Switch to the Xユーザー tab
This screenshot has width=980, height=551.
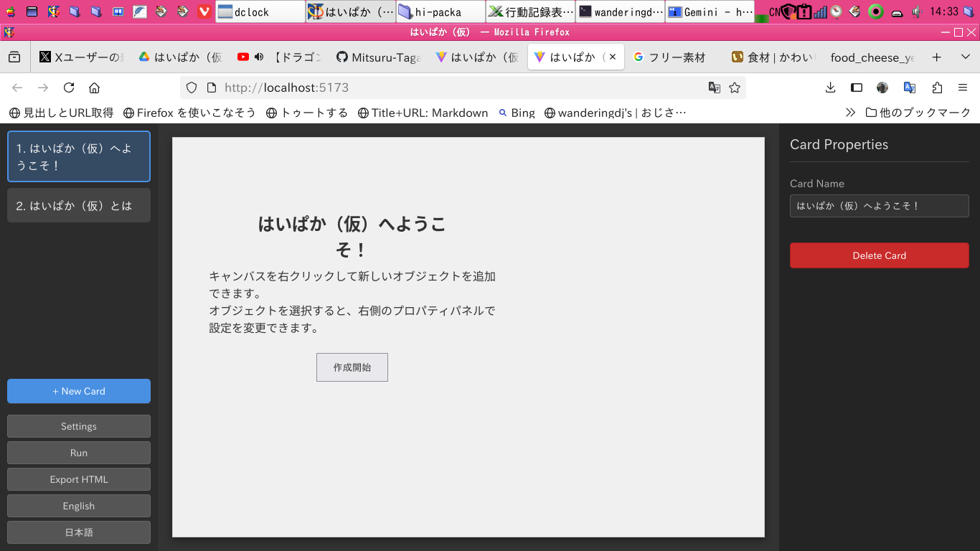pyautogui.click(x=81, y=57)
